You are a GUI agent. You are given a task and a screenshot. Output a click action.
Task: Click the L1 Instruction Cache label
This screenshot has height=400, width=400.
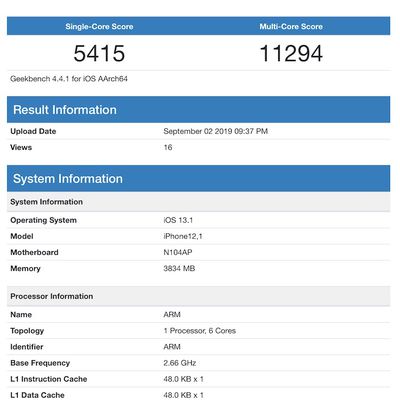click(x=49, y=379)
